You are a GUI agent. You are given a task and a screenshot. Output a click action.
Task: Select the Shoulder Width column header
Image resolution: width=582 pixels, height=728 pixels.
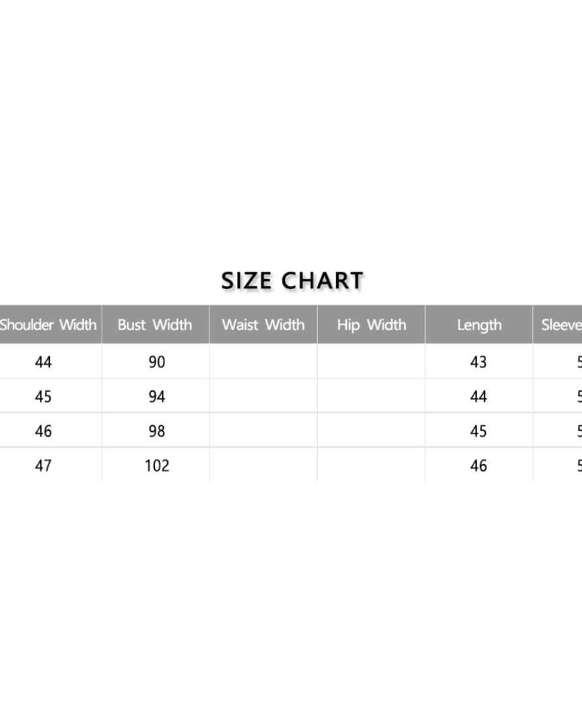48,325
